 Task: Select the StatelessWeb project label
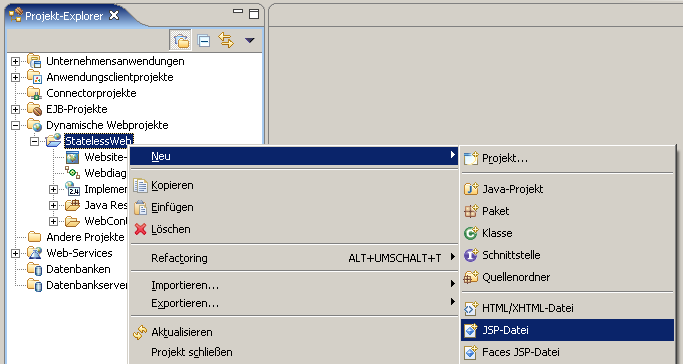98,141
